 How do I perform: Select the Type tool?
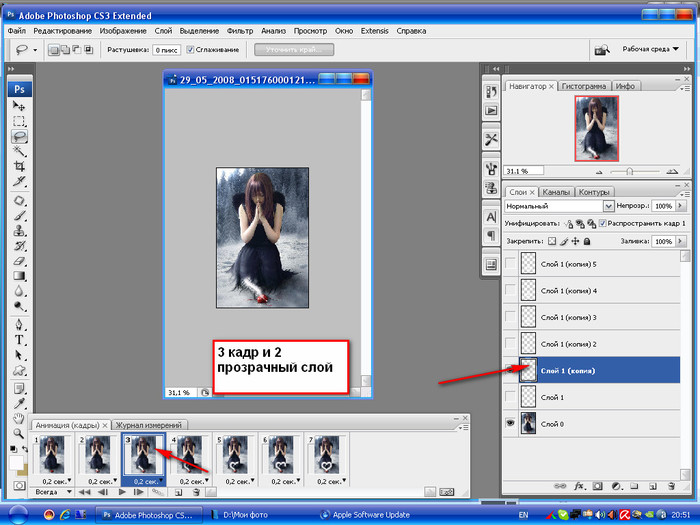pos(19,339)
